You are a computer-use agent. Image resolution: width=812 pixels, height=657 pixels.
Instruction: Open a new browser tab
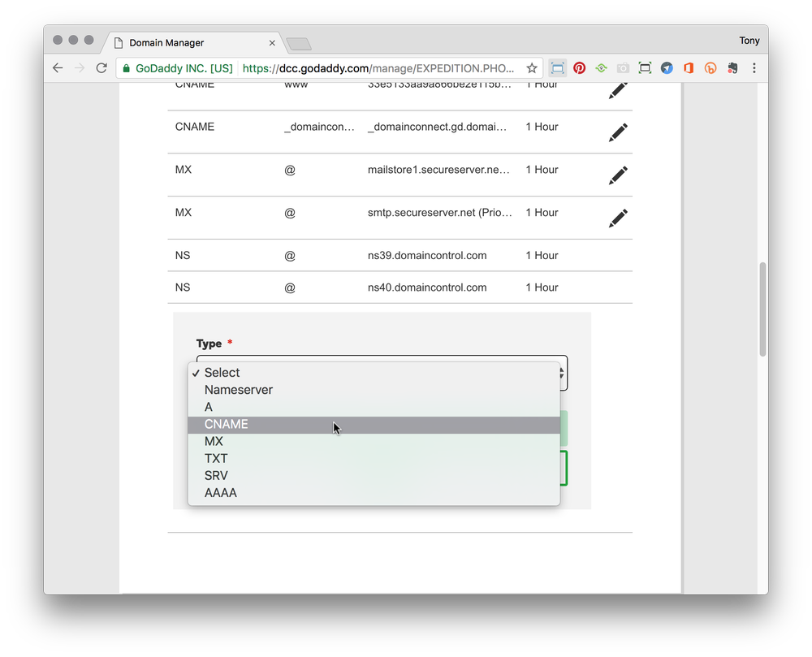[299, 44]
